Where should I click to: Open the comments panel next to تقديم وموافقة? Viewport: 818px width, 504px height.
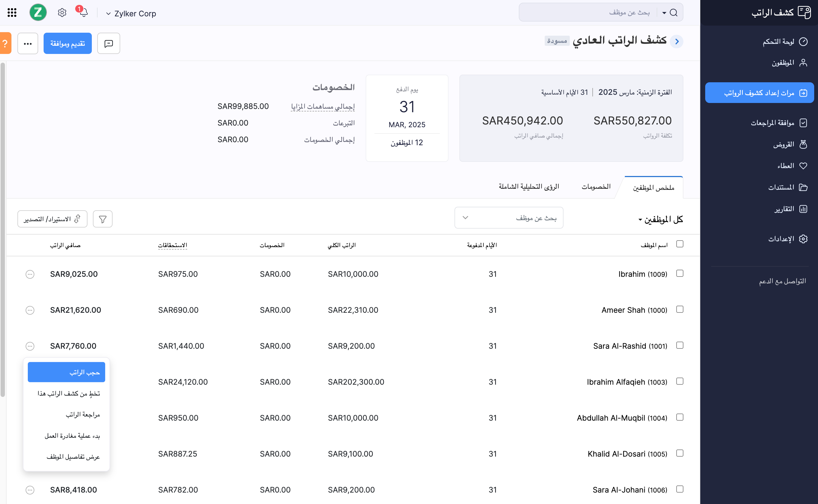[108, 43]
